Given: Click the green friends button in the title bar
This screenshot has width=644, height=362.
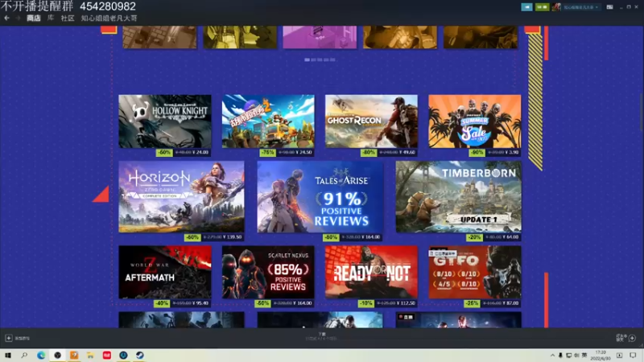Looking at the screenshot, I should (542, 7).
